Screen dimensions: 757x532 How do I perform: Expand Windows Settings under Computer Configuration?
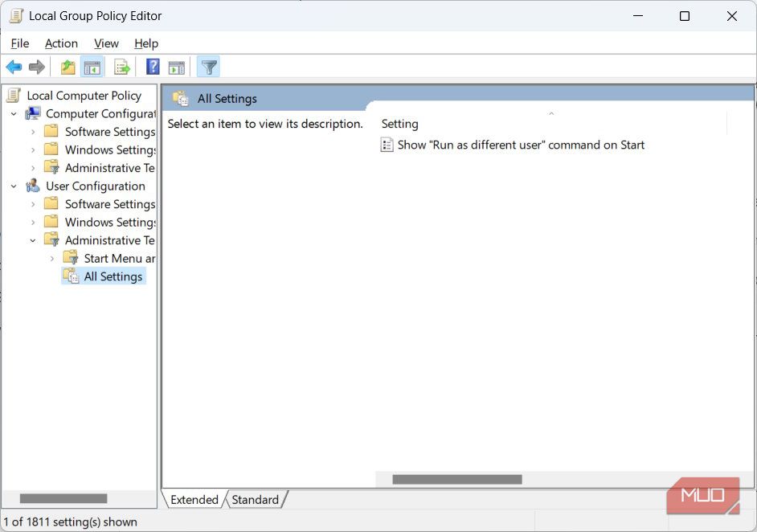coord(33,150)
